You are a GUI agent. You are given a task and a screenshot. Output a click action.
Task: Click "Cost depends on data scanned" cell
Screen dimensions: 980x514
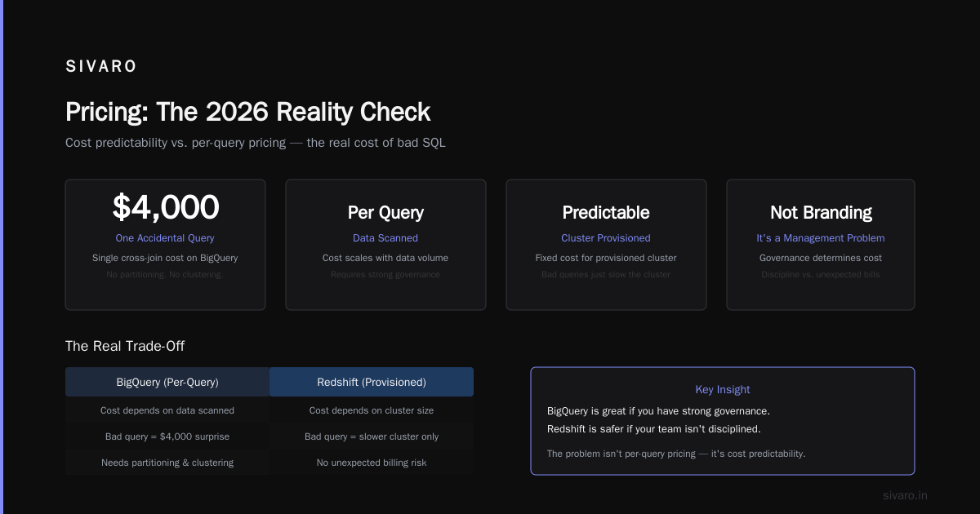(167, 410)
